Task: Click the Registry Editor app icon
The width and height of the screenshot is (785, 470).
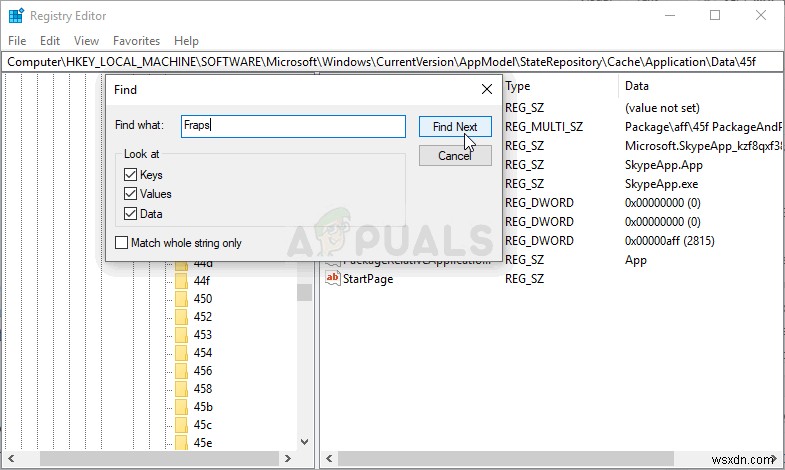Action: coord(16,16)
